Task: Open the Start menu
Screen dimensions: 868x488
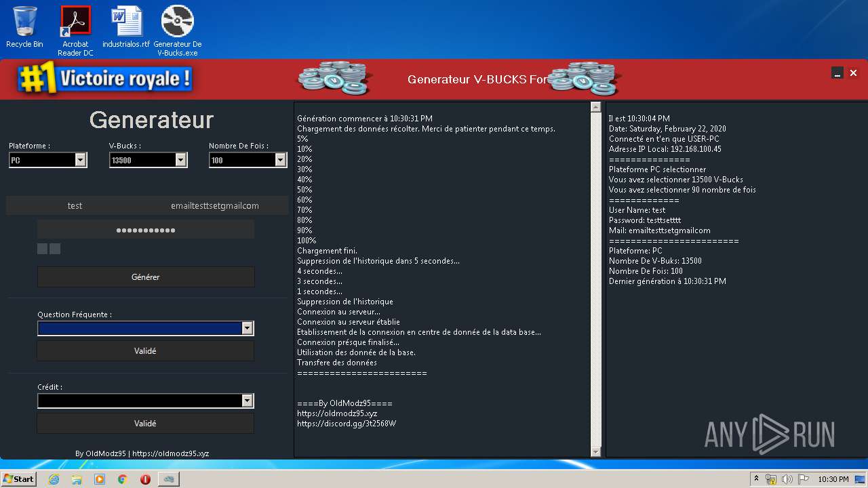Action: pyautogui.click(x=19, y=479)
